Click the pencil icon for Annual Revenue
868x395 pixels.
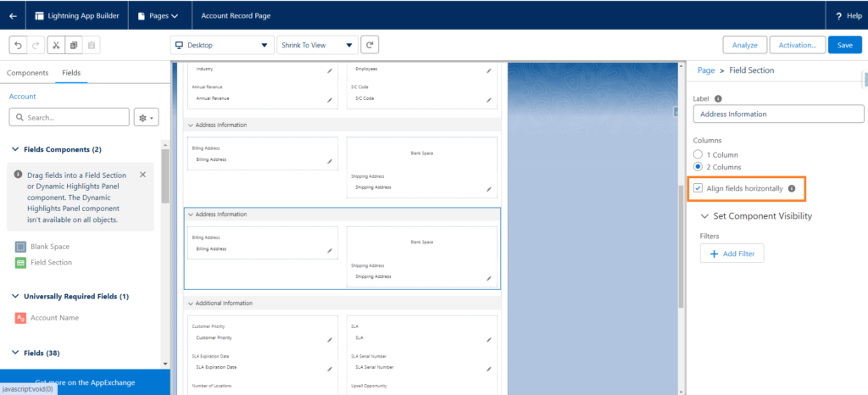point(330,100)
